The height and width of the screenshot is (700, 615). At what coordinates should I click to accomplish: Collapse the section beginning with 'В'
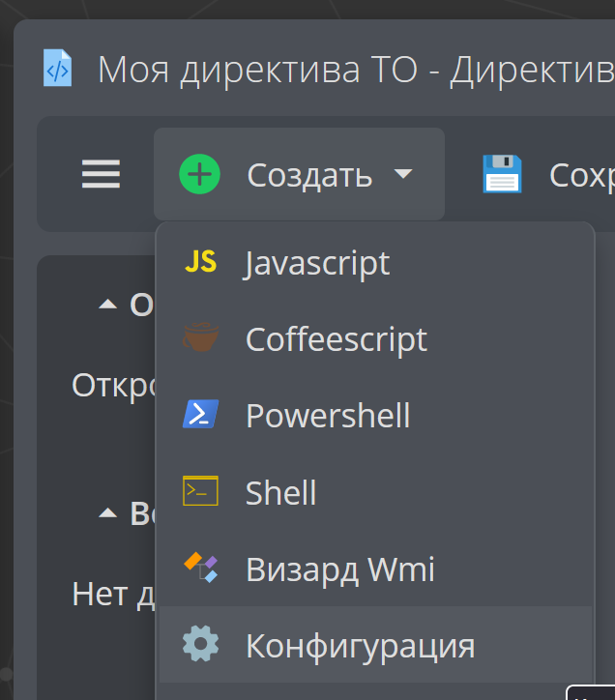tap(107, 513)
